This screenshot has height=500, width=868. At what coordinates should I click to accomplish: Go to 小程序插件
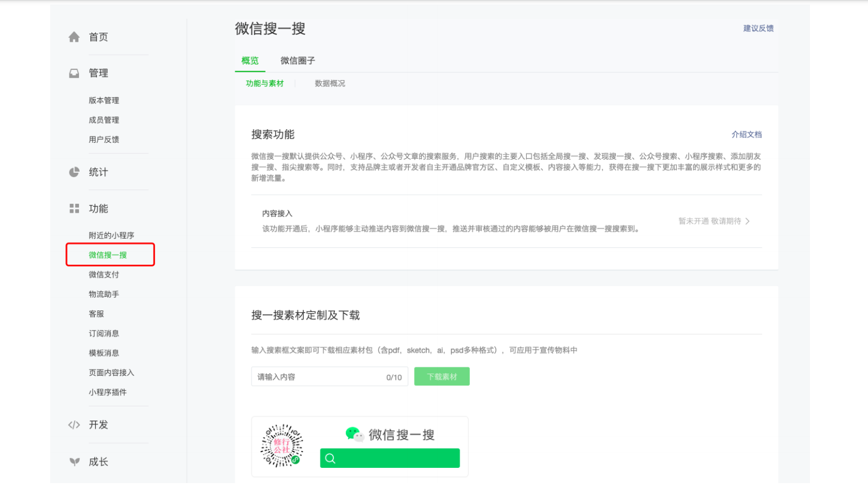point(108,392)
